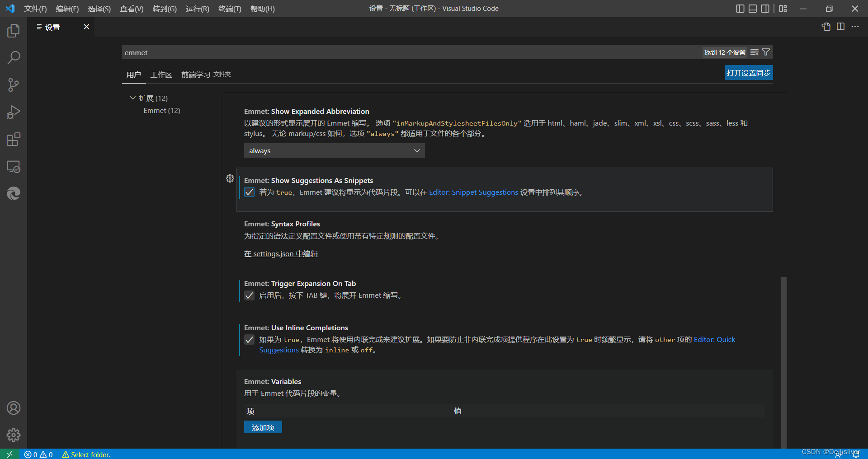Screen dimensions: 868x459
Task: Open the Terminal menu
Action: click(x=230, y=9)
